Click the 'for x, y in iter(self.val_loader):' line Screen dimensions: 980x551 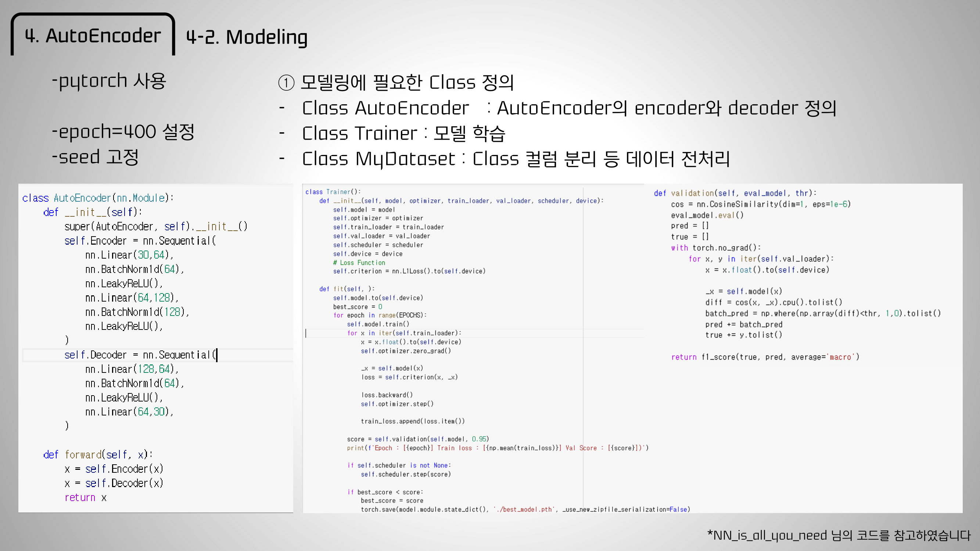[x=761, y=259]
